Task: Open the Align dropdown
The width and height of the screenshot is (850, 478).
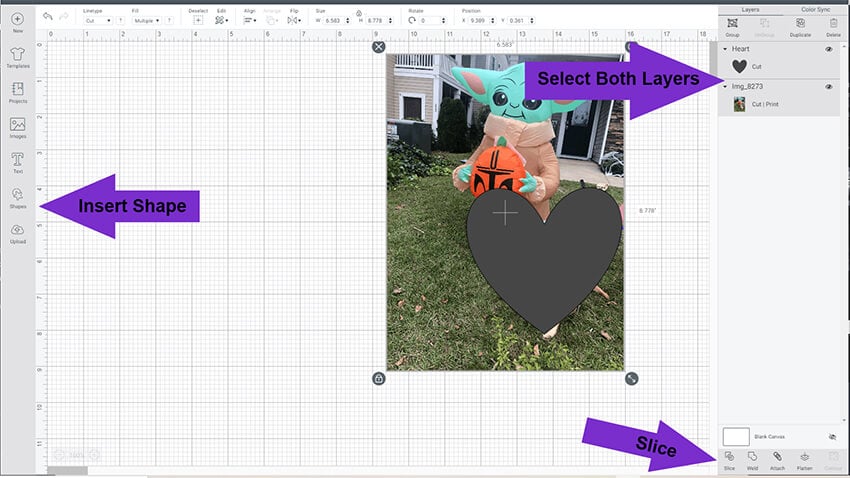Action: (250, 20)
